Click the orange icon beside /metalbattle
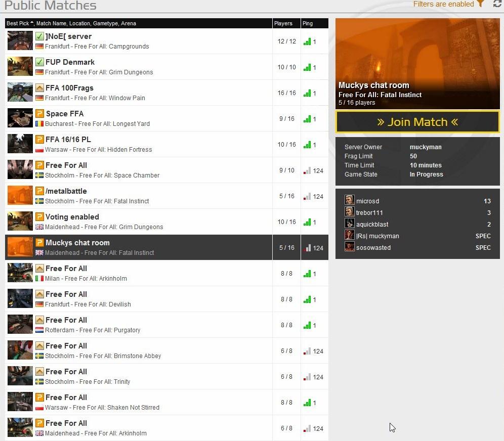This screenshot has height=441, width=504. 39,191
